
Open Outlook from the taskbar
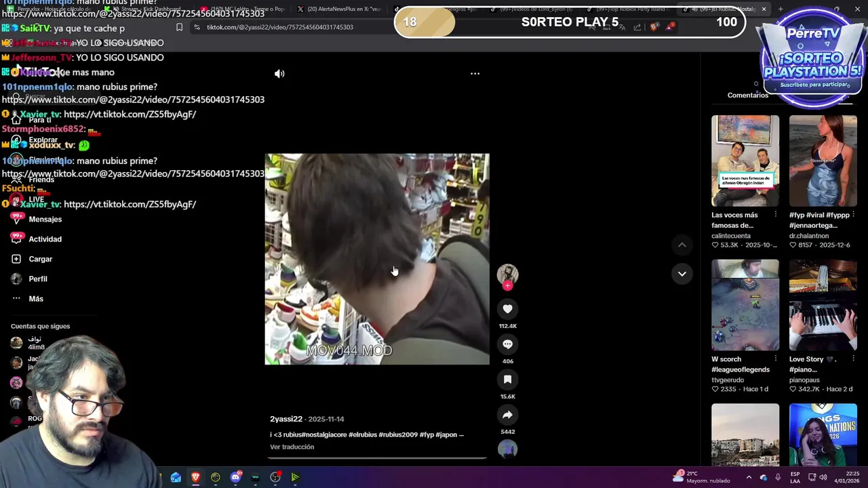(x=176, y=477)
